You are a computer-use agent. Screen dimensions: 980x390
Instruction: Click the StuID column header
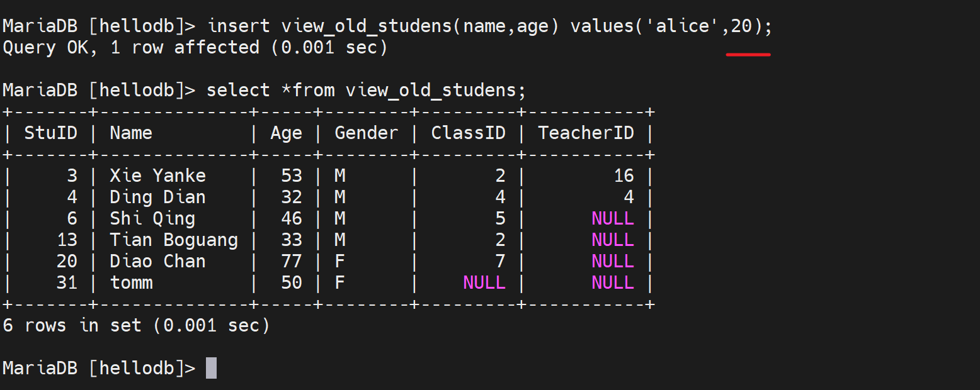50,133
